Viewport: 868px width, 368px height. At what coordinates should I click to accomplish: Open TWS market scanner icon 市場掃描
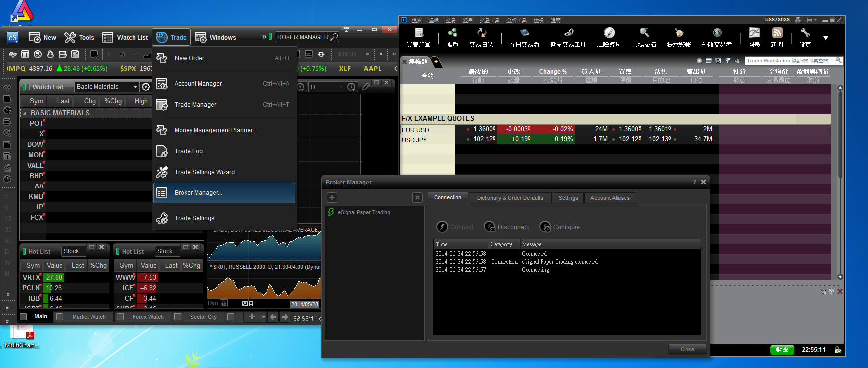(644, 38)
